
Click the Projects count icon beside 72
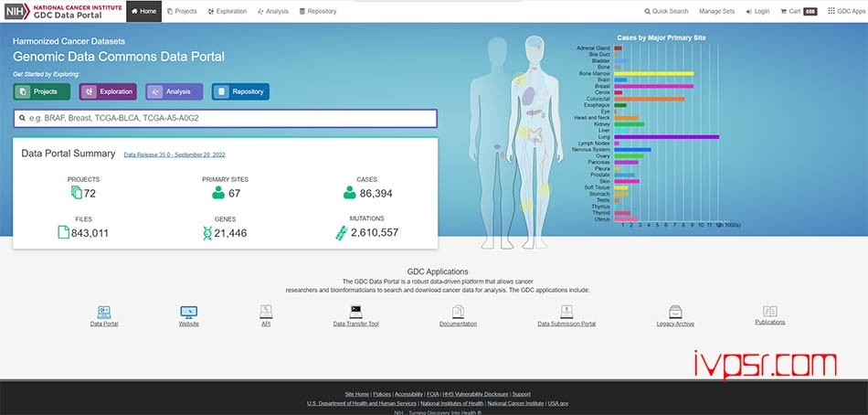pos(77,193)
